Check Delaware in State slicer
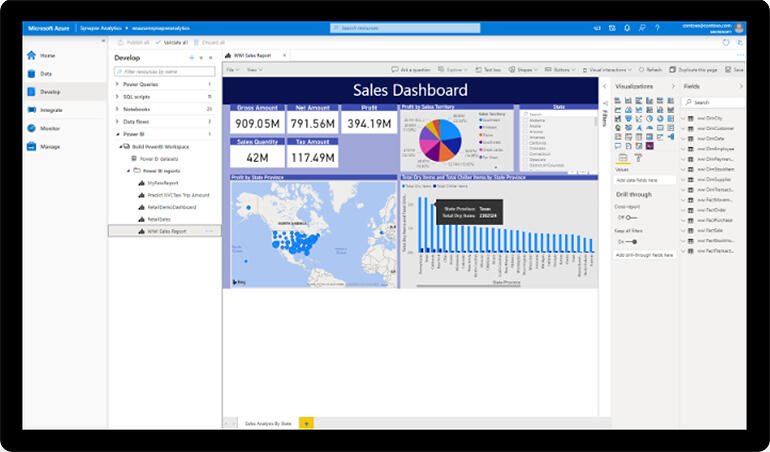 (x=526, y=159)
